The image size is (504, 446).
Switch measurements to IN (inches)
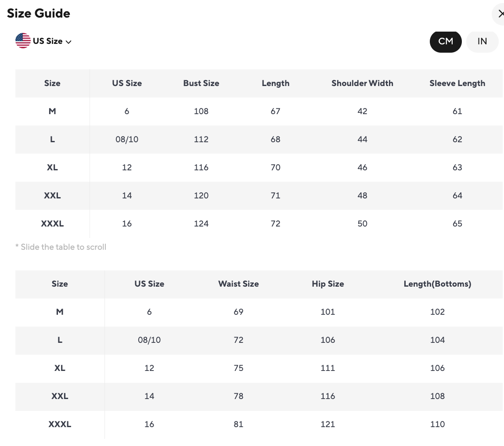pos(482,41)
